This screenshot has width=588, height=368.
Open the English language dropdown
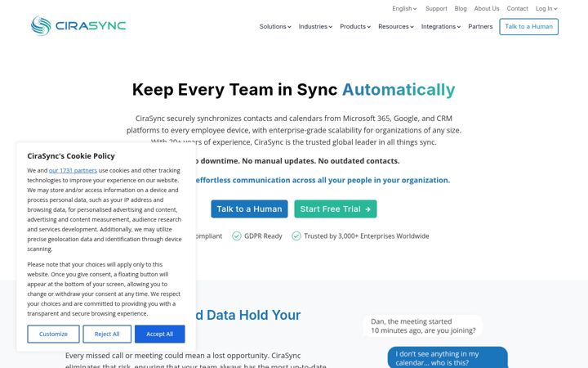404,9
